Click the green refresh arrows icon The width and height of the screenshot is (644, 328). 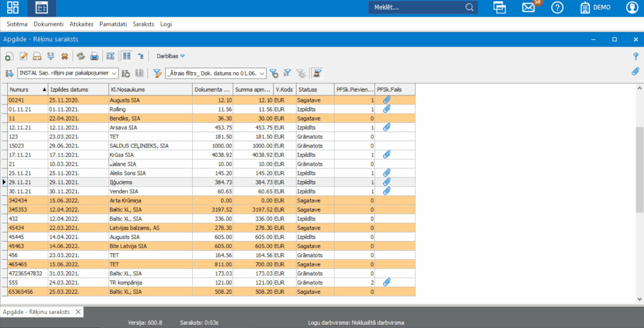pyautogui.click(x=81, y=56)
